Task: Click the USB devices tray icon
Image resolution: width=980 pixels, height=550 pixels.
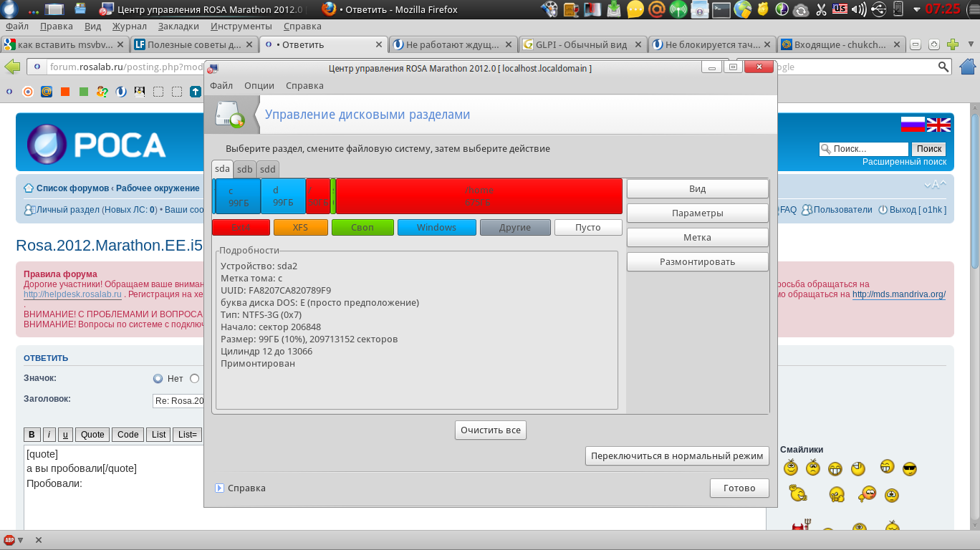Action: click(879, 9)
